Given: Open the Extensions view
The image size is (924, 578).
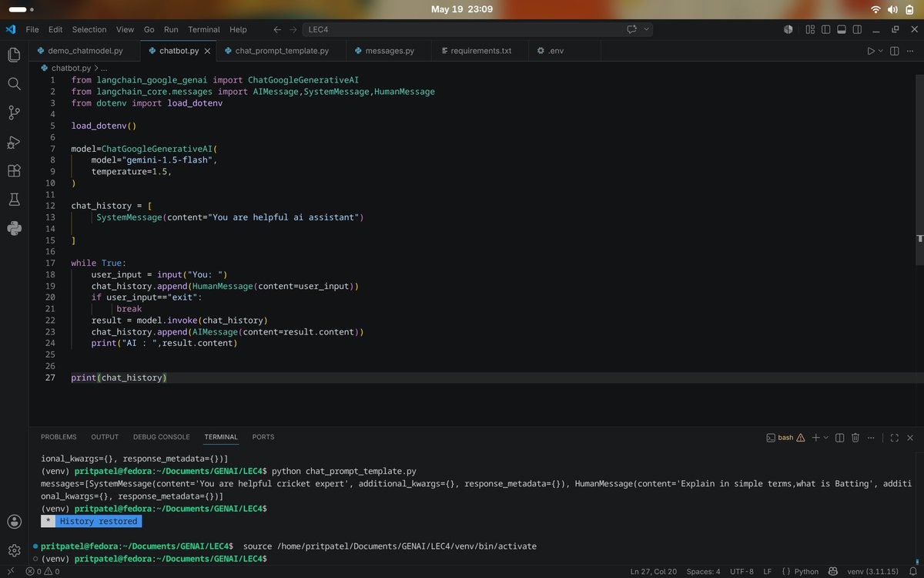Looking at the screenshot, I should 14,171.
